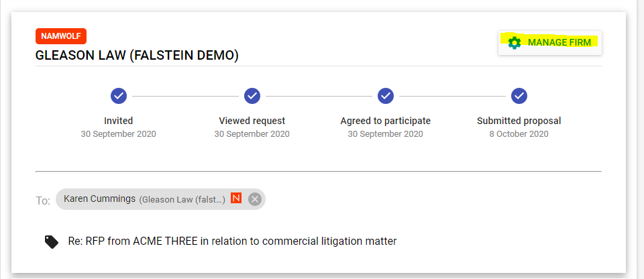Click the Agreed to participate label
Screen dimensions: 644x279
386,121
